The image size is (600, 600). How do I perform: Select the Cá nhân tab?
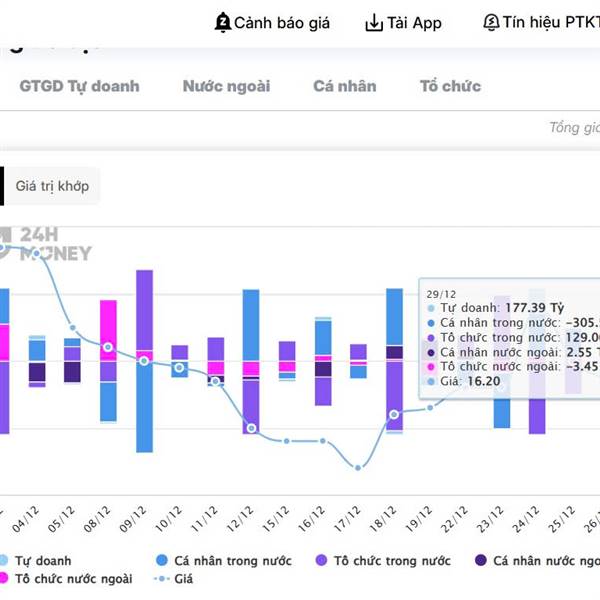pyautogui.click(x=344, y=86)
